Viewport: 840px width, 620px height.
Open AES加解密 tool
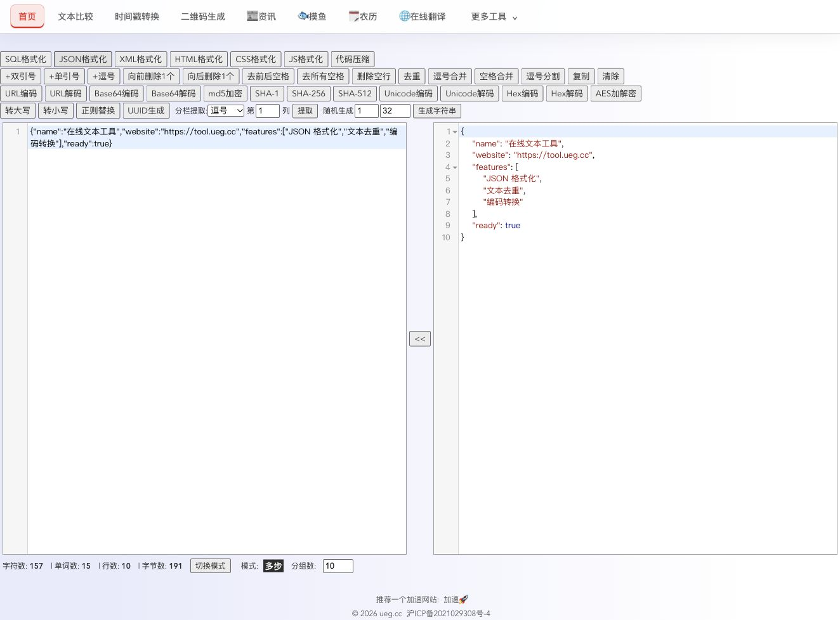point(615,93)
